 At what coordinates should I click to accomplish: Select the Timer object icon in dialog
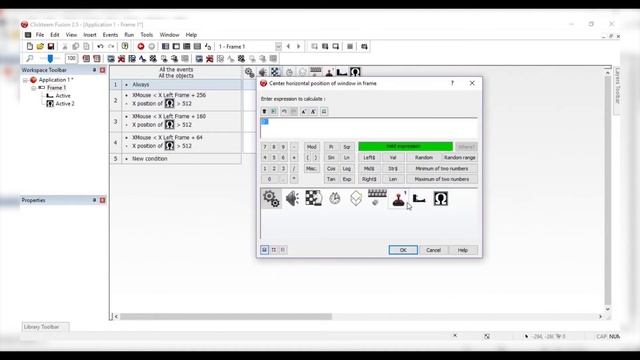335,199
